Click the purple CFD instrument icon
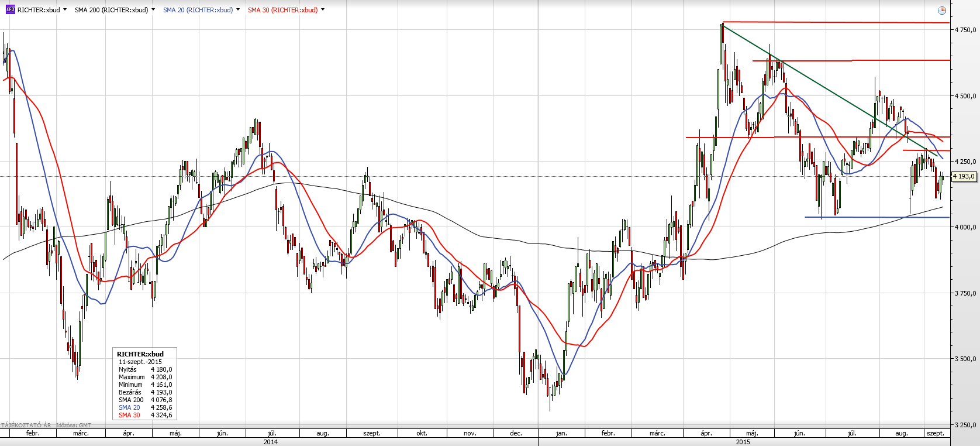 10,10
